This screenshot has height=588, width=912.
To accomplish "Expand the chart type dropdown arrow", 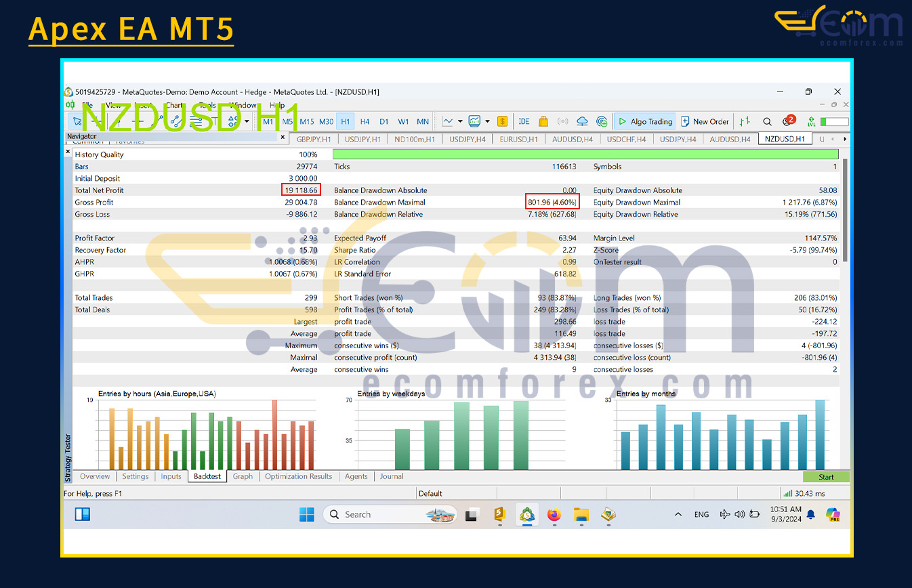I will (460, 122).
